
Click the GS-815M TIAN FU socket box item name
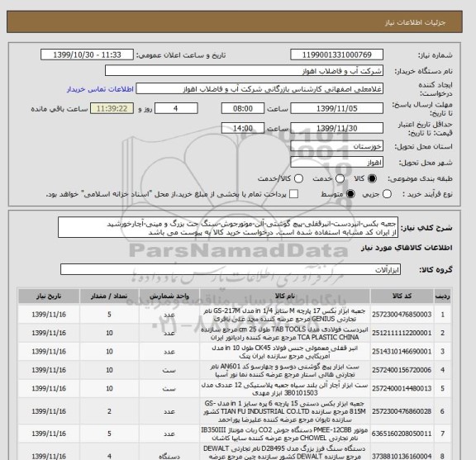tap(285, 411)
